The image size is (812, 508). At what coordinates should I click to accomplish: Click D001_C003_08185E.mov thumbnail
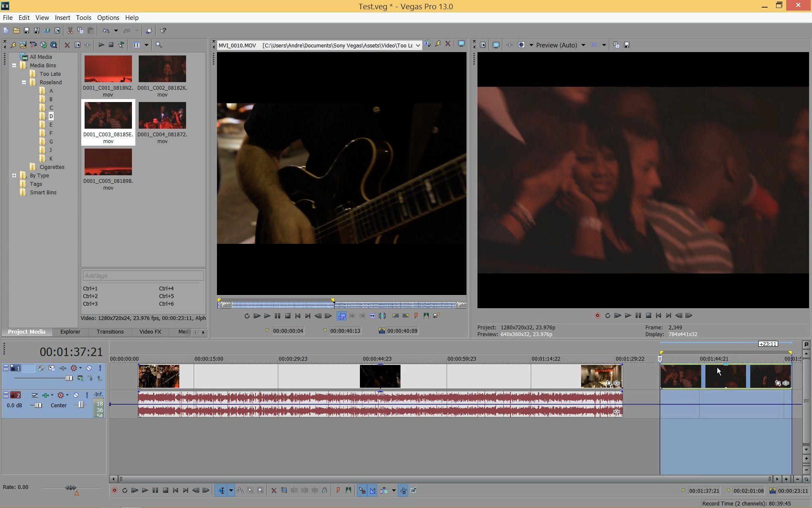[x=107, y=115]
